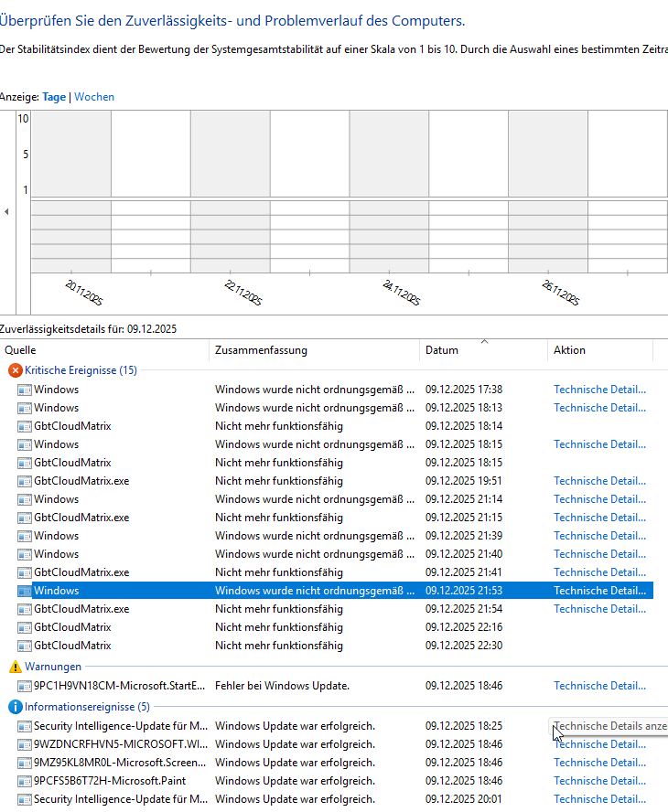Click the 9WZDNCRFHVN5-MICROSOFT.WI... row icon
The height and width of the screenshot is (812, 668).
(x=25, y=744)
